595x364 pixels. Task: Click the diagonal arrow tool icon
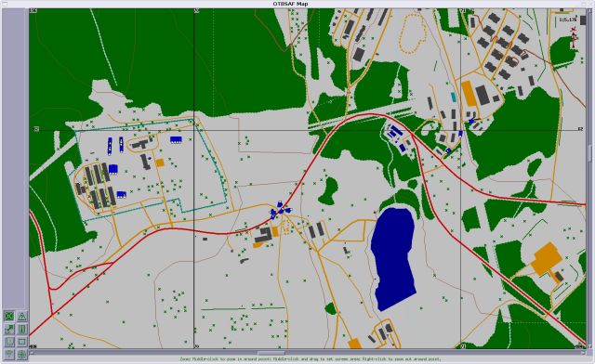pos(9,329)
